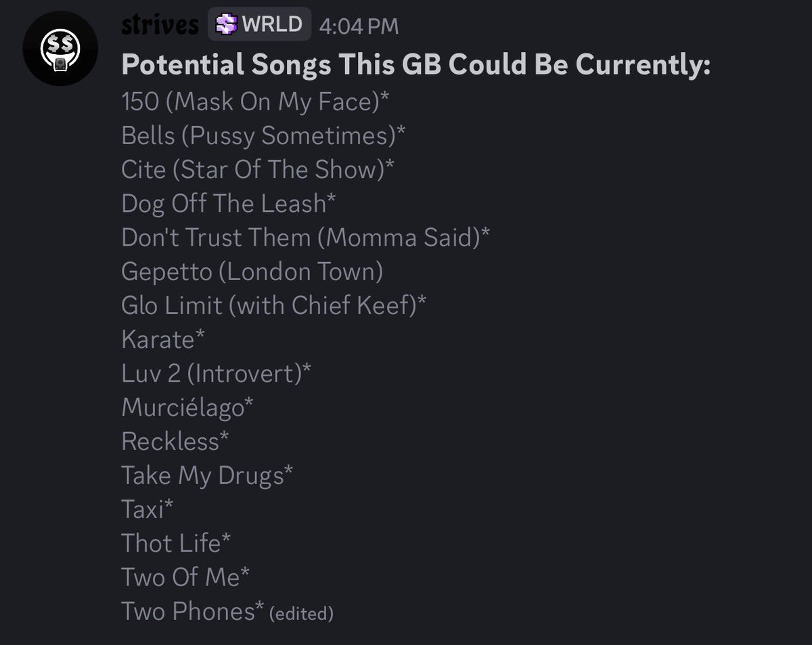Image resolution: width=812 pixels, height=645 pixels.
Task: Click the (edited) message indicator
Action: 301,613
